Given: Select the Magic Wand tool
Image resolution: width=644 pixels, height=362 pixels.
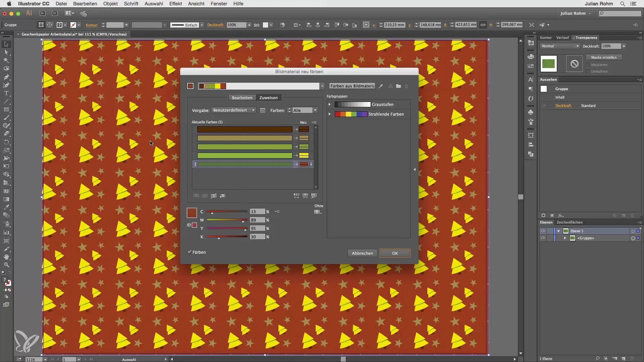Looking at the screenshot, I should pos(6,60).
